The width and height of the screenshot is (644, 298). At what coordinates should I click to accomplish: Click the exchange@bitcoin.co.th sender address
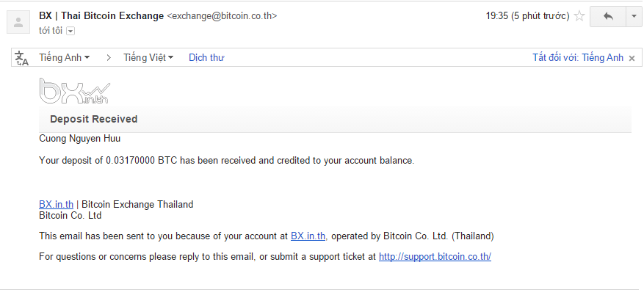click(x=222, y=16)
